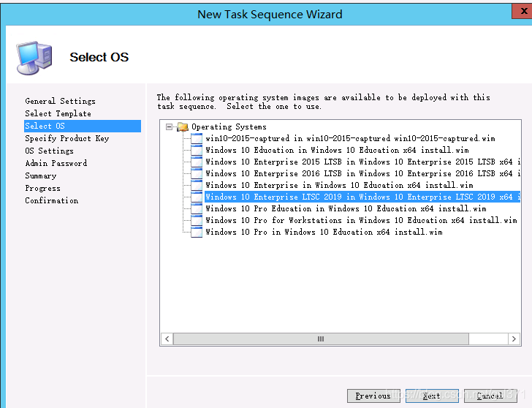Click icon of Windows 10 Enterprise in Education
Viewport: 532px width, 408px height.
[x=197, y=185]
